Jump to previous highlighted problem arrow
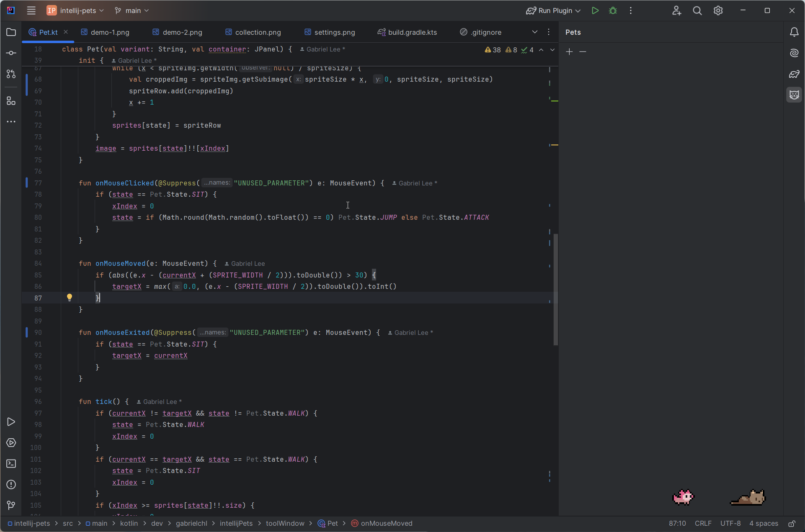This screenshot has height=532, width=805. [x=541, y=50]
